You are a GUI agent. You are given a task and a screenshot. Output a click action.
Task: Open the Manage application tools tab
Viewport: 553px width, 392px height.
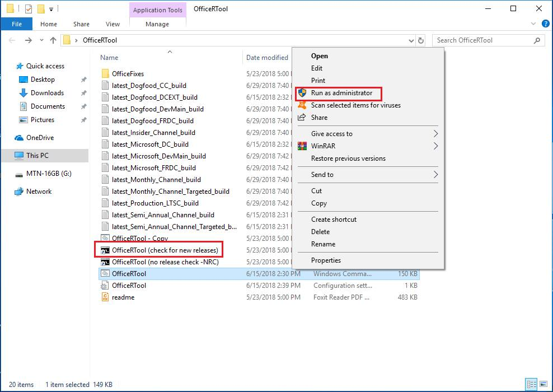157,24
